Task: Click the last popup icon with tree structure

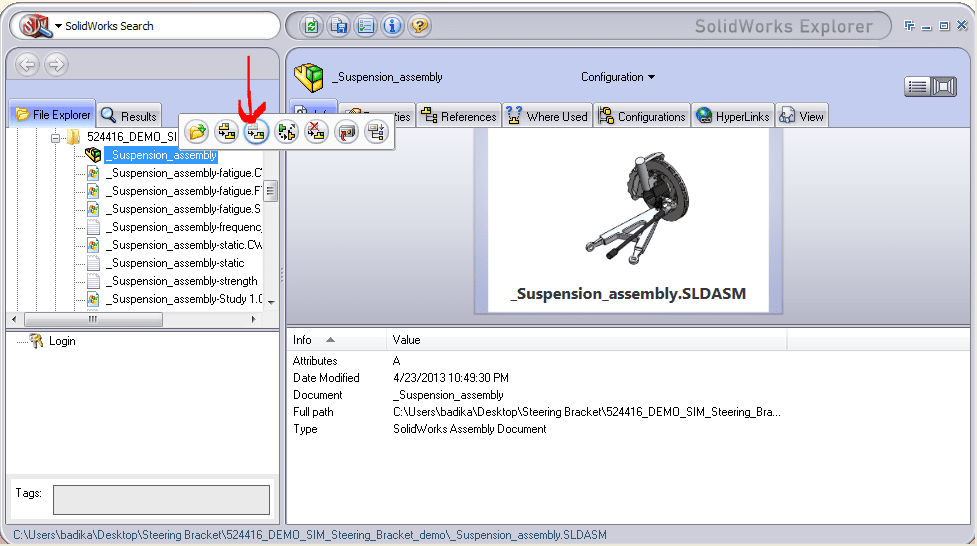Action: point(376,132)
